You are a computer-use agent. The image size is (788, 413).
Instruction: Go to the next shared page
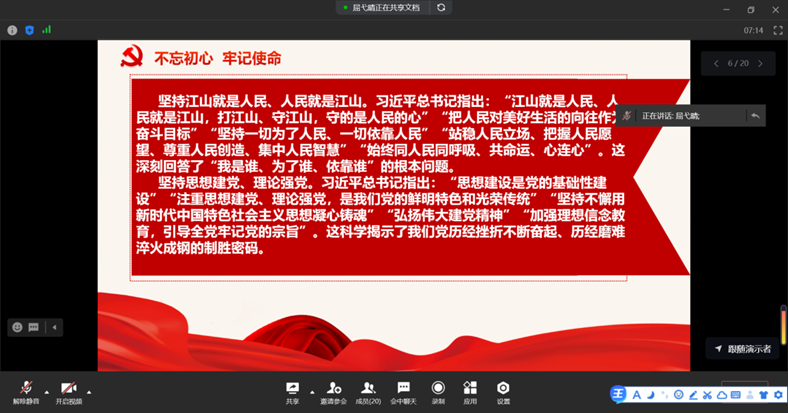click(761, 63)
